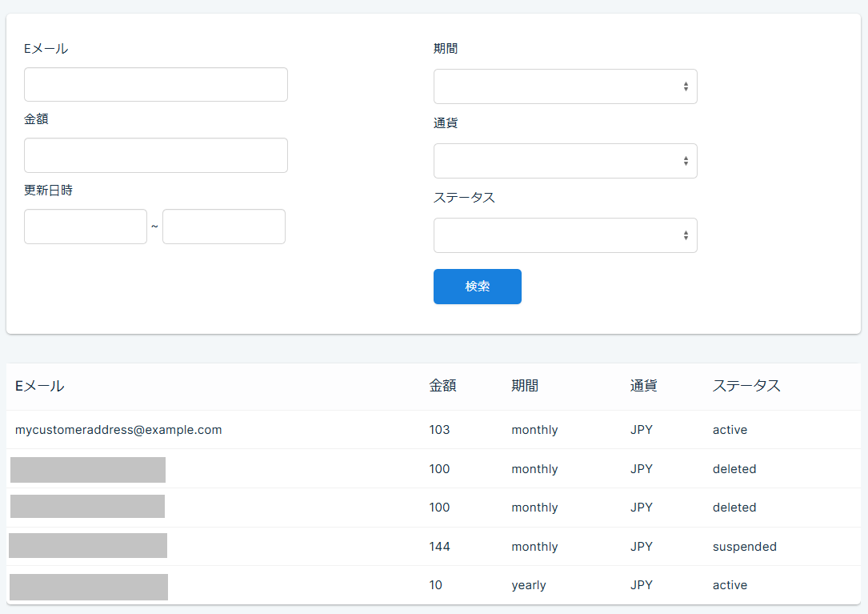Click the suspended status cell
This screenshot has height=614, width=868.
(x=745, y=547)
